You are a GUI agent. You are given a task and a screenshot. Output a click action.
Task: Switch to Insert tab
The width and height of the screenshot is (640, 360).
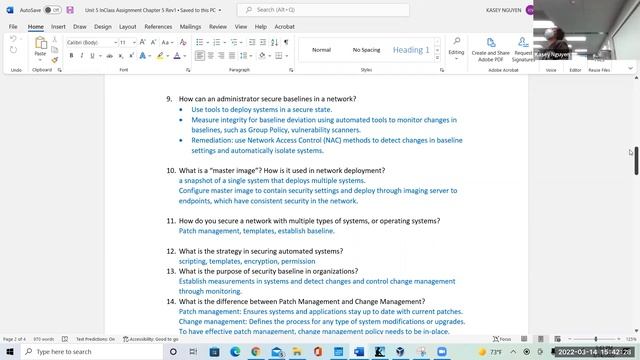click(58, 27)
